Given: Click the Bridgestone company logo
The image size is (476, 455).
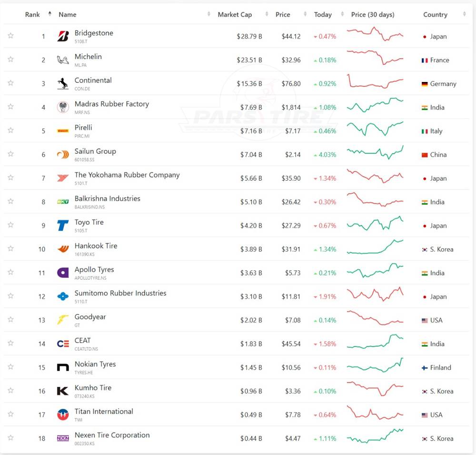Looking at the screenshot, I should coord(63,37).
